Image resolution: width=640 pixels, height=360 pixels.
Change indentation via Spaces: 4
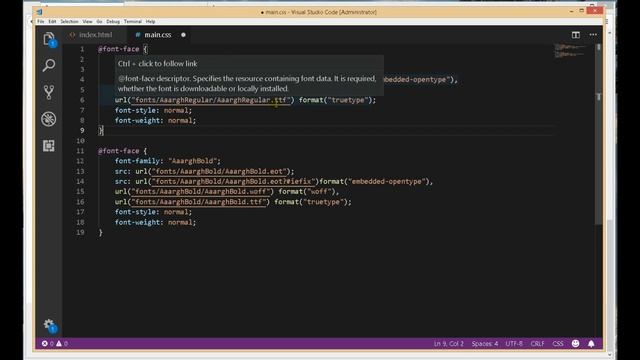(x=485, y=344)
